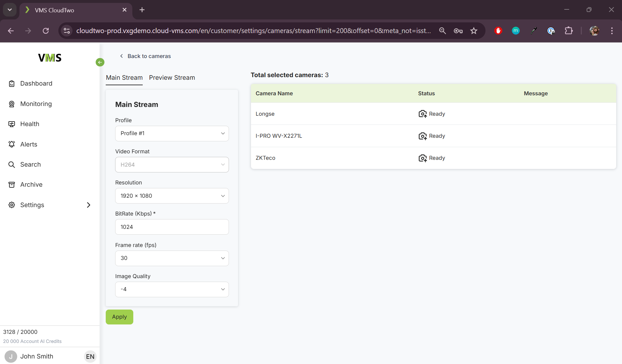
Task: Open the Resolution 1920 × 1080 dropdown
Action: tap(172, 196)
